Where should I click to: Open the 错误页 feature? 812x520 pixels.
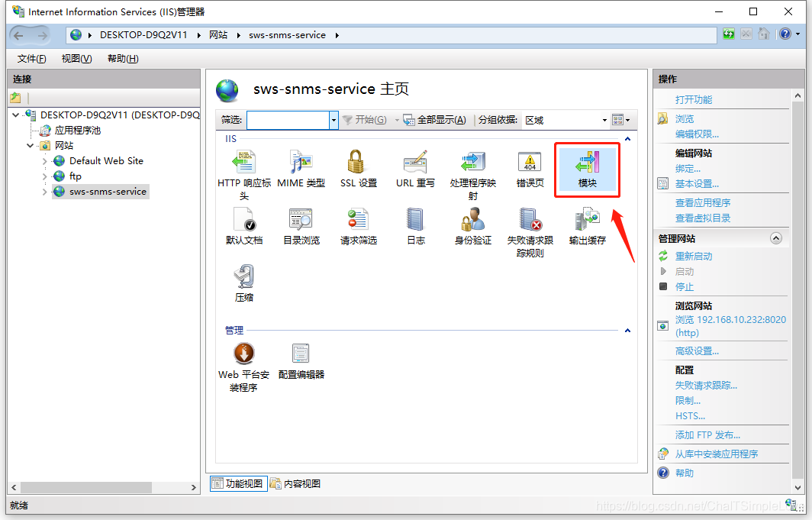(530, 170)
